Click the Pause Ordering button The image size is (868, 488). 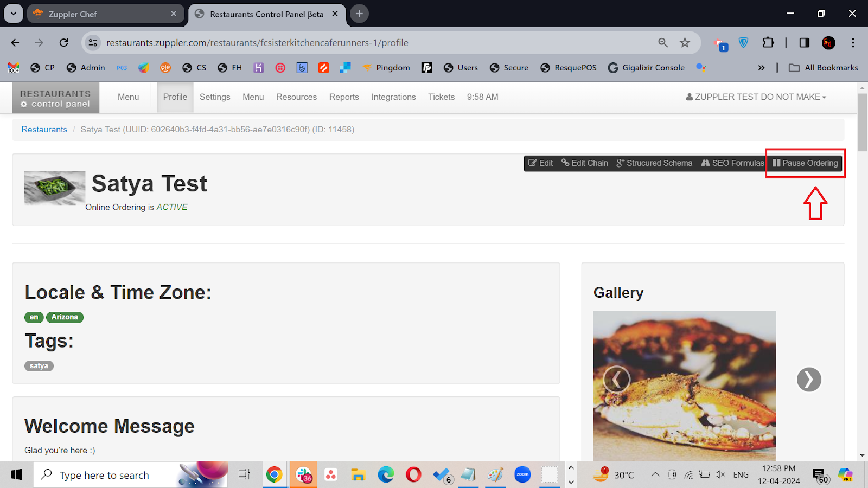[805, 163]
